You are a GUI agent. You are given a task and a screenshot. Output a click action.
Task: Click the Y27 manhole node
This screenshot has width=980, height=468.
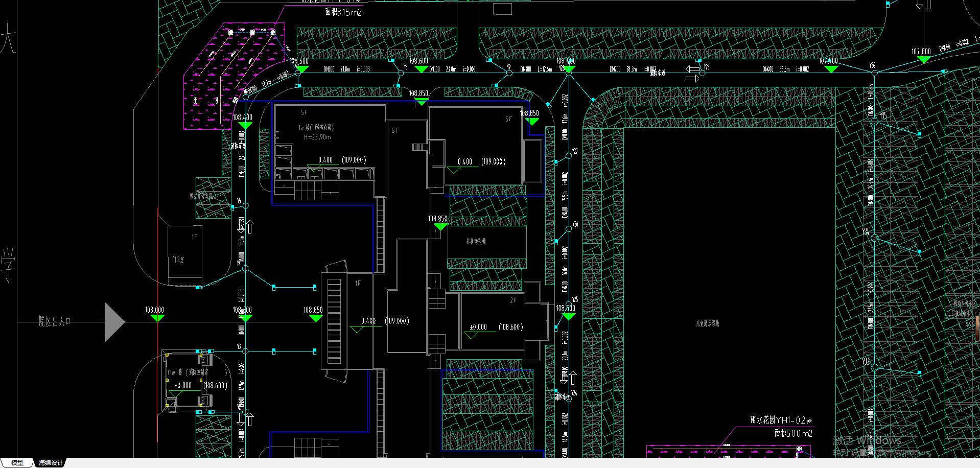(x=568, y=156)
